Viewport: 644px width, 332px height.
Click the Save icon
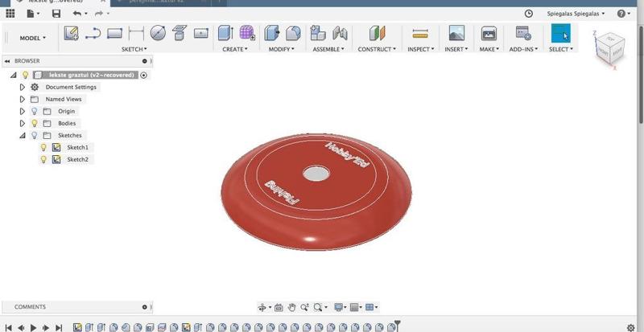[56, 14]
